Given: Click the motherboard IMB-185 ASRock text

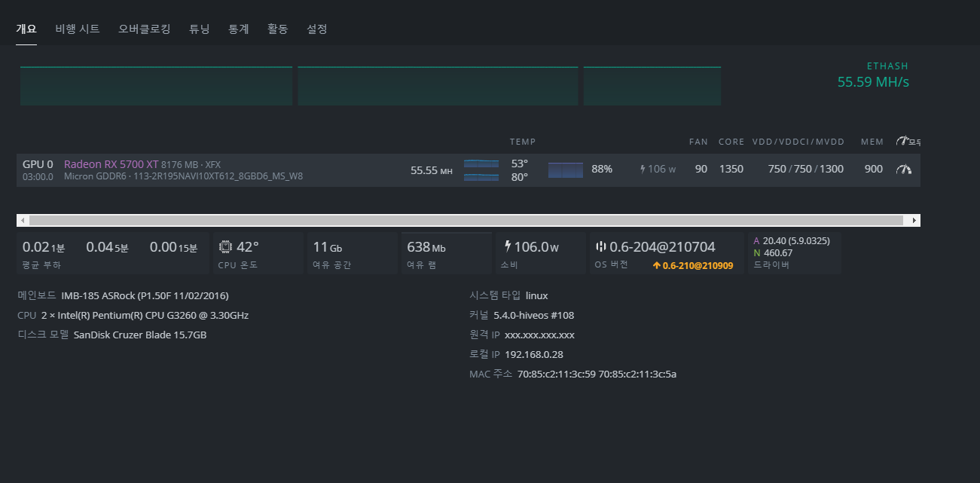Looking at the screenshot, I should [145, 295].
